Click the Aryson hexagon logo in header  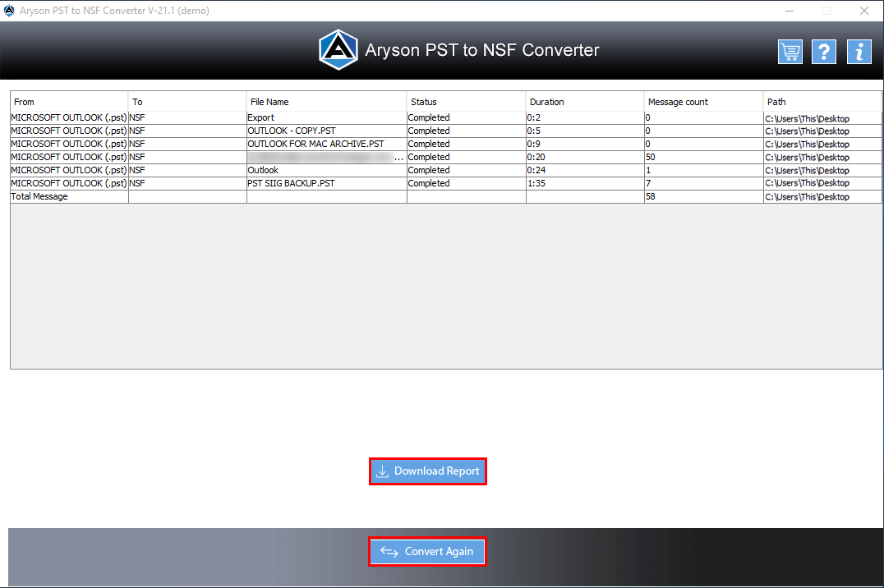[x=338, y=49]
